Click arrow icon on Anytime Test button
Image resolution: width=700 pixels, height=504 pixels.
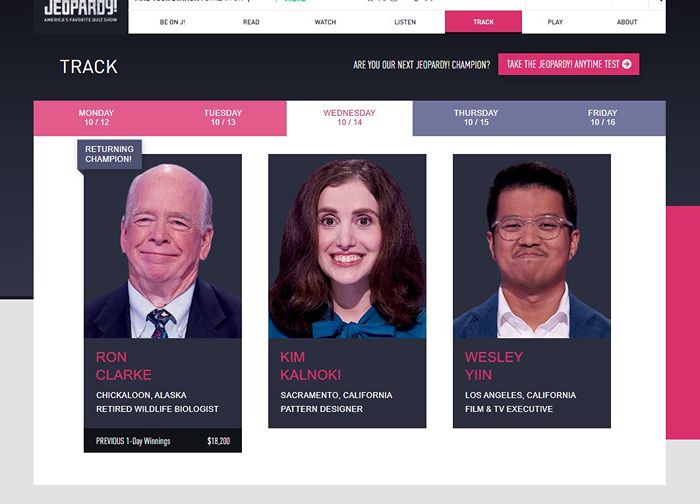(627, 64)
